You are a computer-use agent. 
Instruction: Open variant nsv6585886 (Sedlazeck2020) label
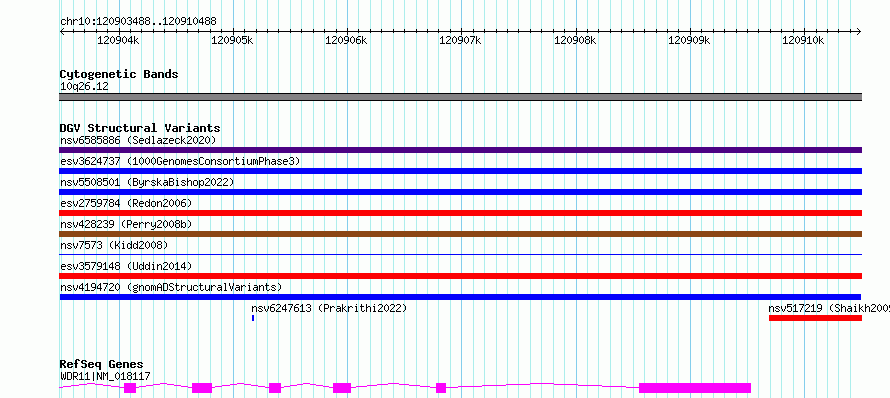[138, 140]
